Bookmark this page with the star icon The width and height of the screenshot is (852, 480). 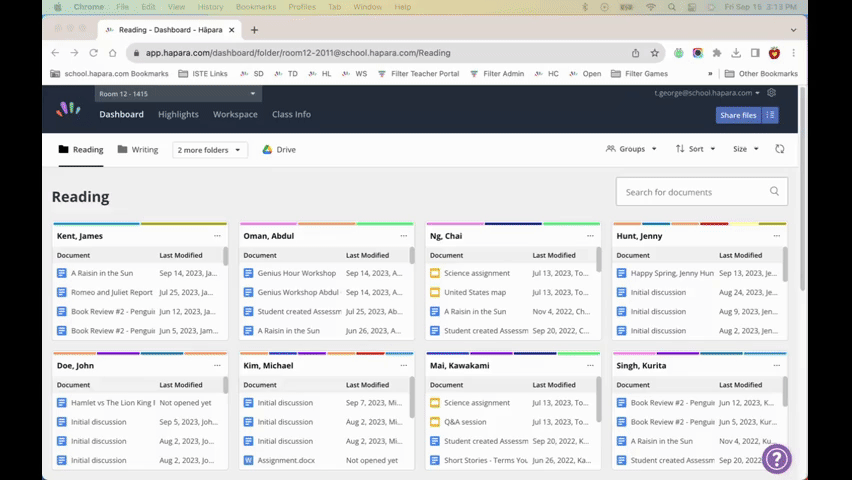(655, 53)
